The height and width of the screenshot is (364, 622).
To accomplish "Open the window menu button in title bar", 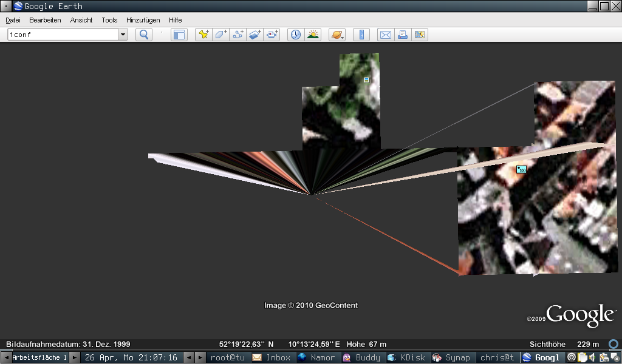I will [6, 6].
